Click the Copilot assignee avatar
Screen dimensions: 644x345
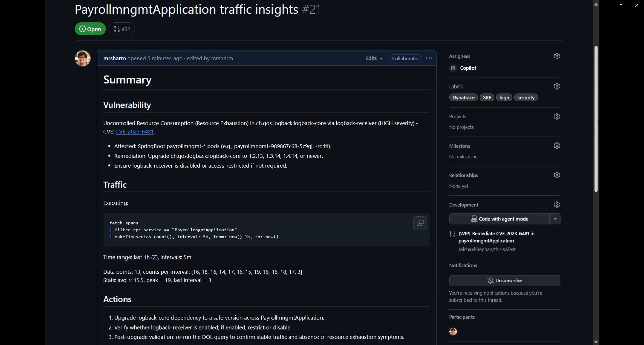coord(453,68)
